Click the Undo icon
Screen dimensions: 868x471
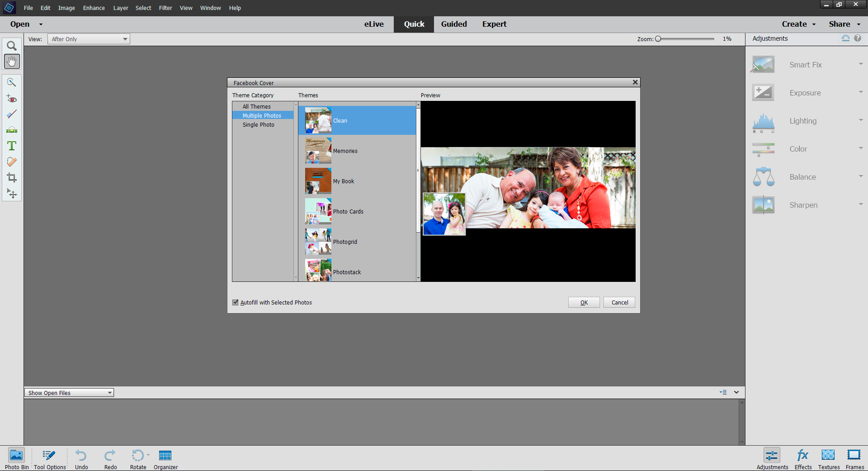(x=81, y=459)
